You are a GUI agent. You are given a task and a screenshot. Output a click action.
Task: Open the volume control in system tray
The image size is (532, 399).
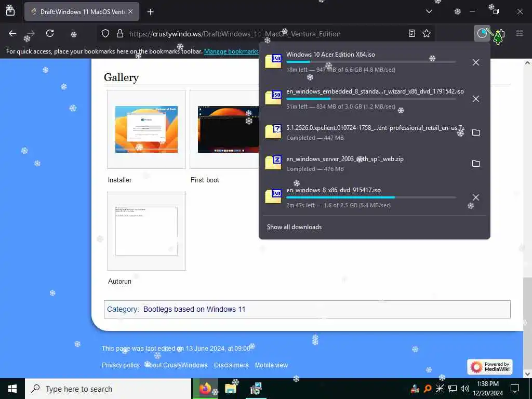465,389
